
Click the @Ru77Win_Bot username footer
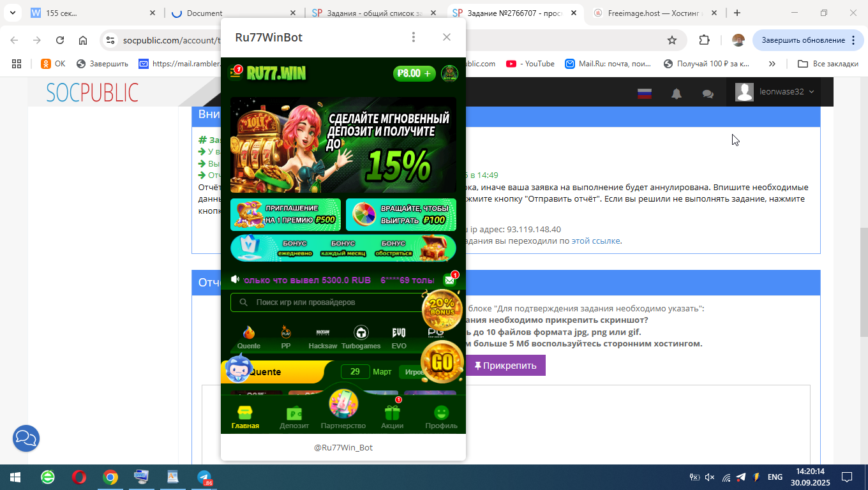pyautogui.click(x=343, y=447)
